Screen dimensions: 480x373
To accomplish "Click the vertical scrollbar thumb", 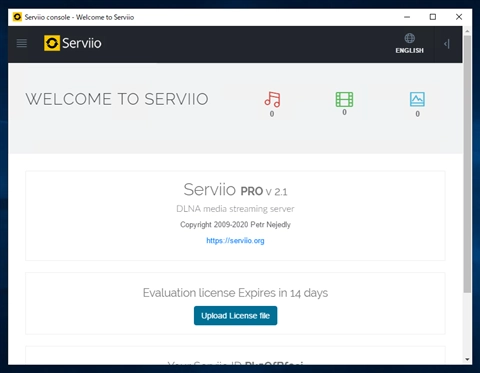I will tap(467, 163).
